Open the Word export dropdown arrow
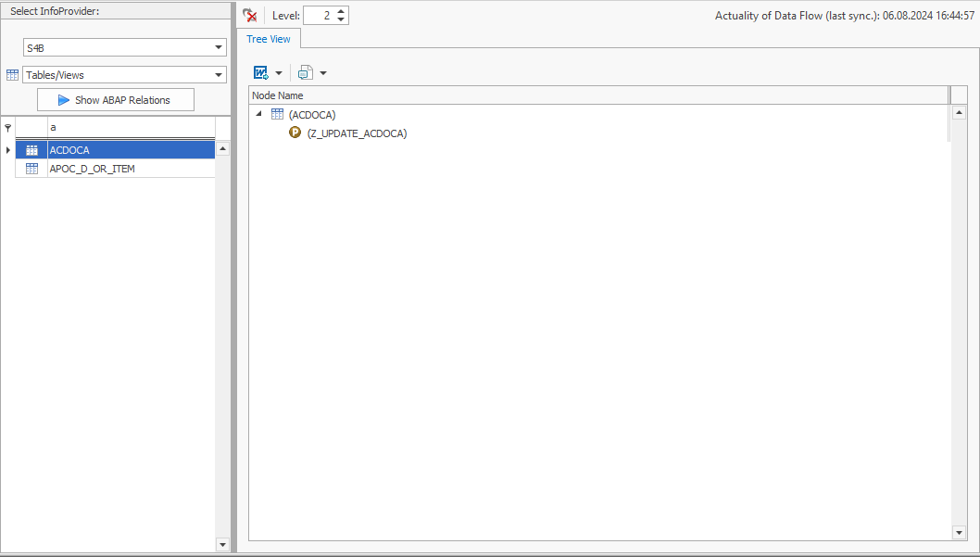Viewport: 980px width, 557px height. coord(279,73)
